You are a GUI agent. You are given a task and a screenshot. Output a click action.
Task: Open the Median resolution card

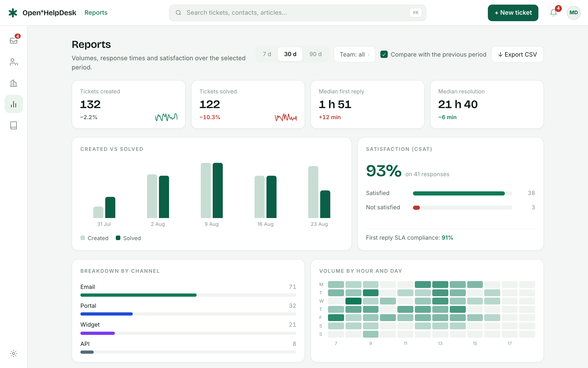487,104
